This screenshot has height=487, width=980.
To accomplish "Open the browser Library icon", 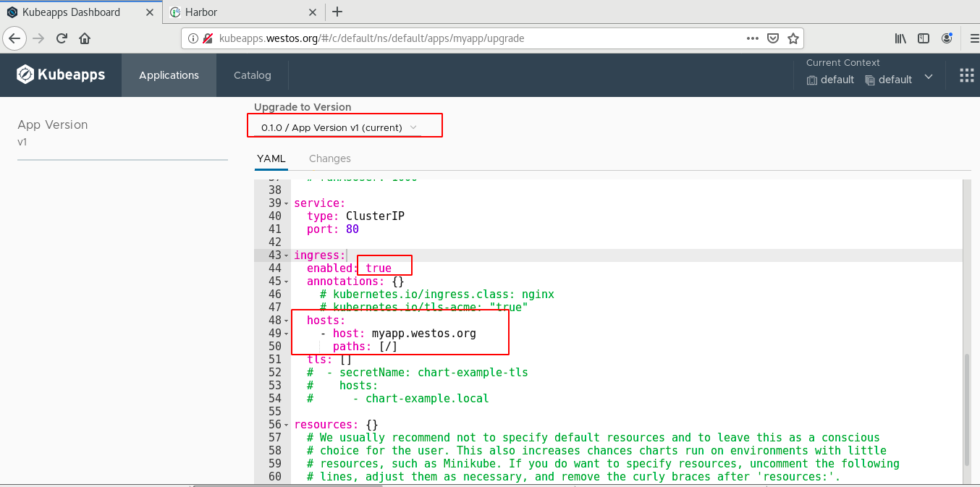I will click(x=900, y=38).
